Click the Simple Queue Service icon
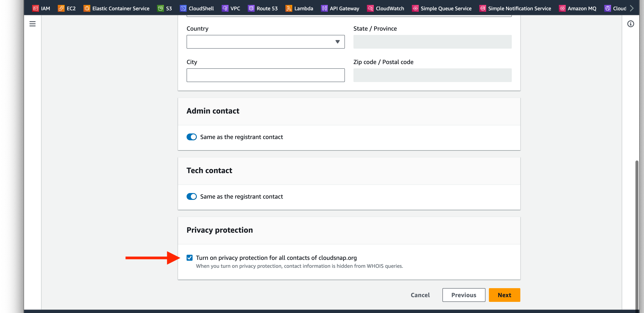 [x=415, y=9]
